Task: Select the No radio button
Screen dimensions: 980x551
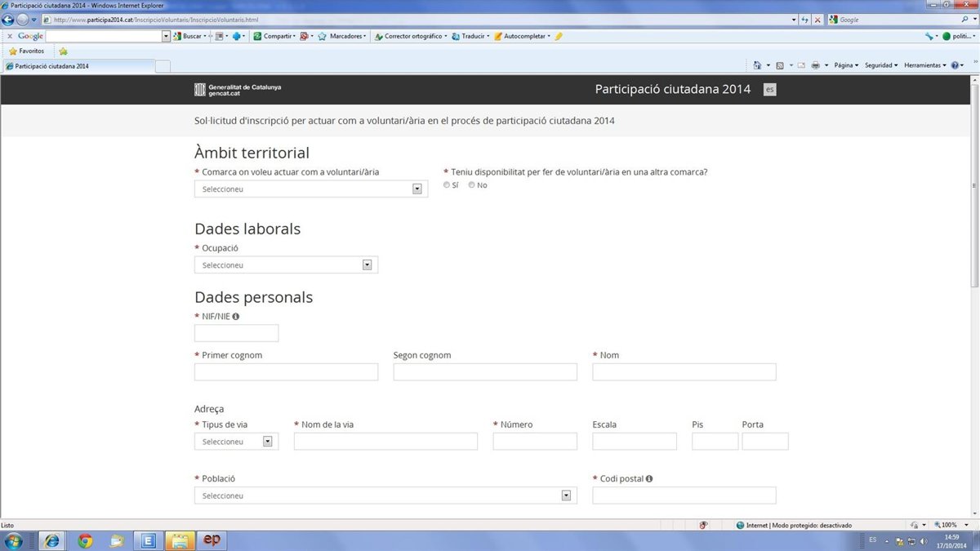Action: 472,185
